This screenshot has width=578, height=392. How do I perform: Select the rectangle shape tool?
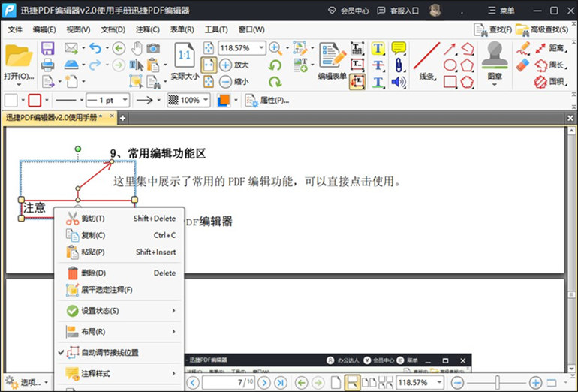[x=450, y=82]
